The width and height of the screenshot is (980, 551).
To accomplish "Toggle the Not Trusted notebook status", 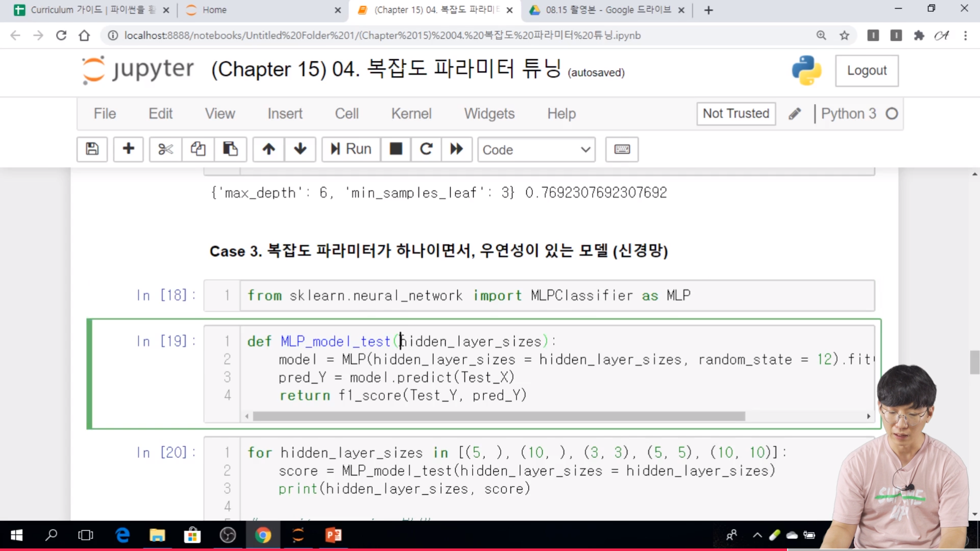I will 736,113.
